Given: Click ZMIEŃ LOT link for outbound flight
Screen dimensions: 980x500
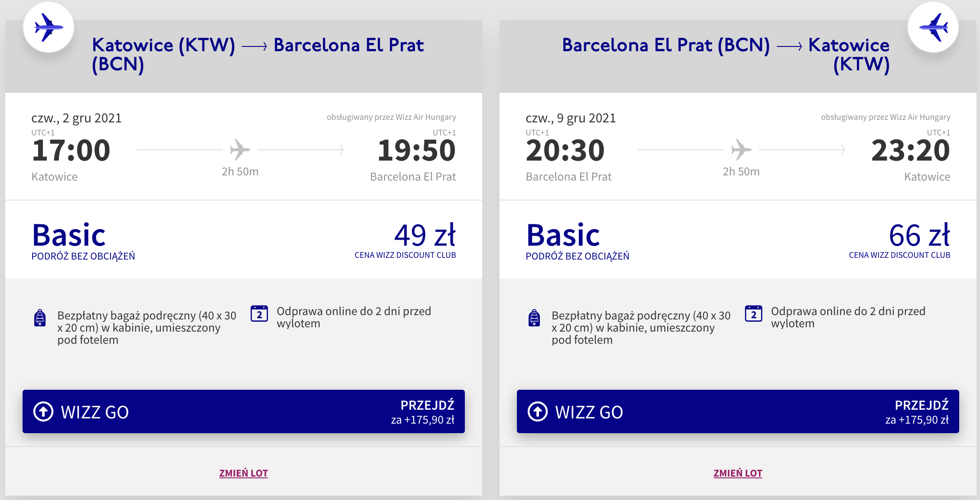Looking at the screenshot, I should click(244, 473).
